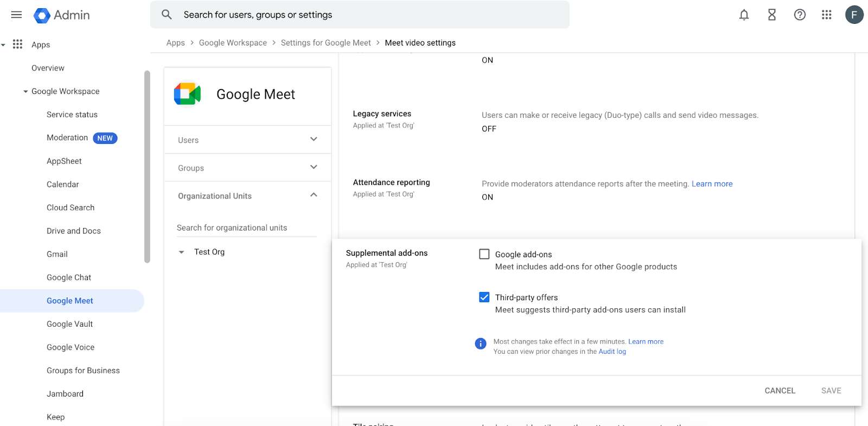Screen dimensions: 868x426
Task: Select Drive and Docs in sidebar
Action: [74, 231]
